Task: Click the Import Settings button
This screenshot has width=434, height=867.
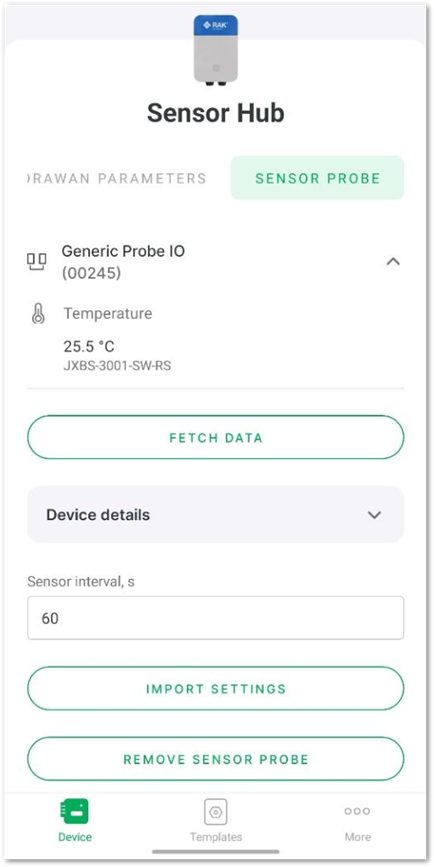Action: 216,688
